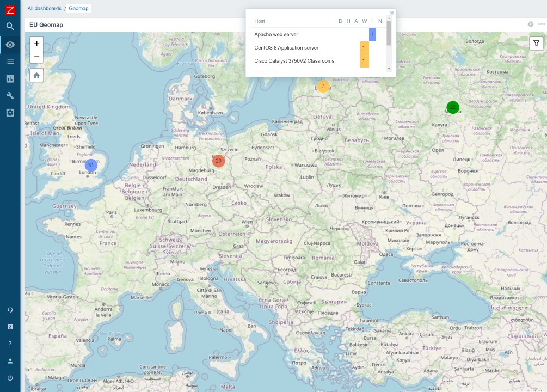Click the Sign out power icon
This screenshot has height=392, width=547.
[x=10, y=378]
